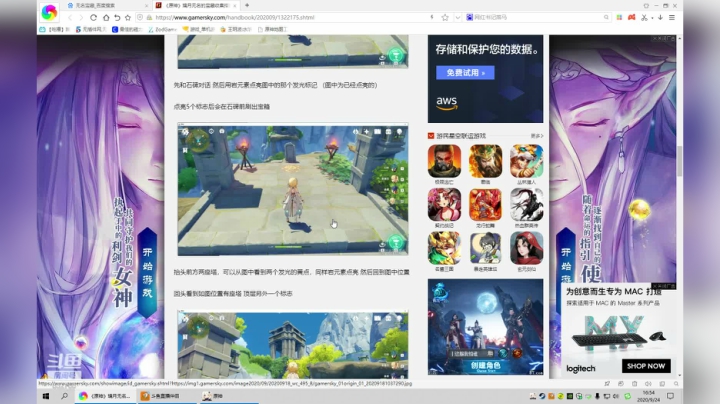Image resolution: width=720 pixels, height=404 pixels.
Task: Click the shield security icon left of URL
Action: 140,17
